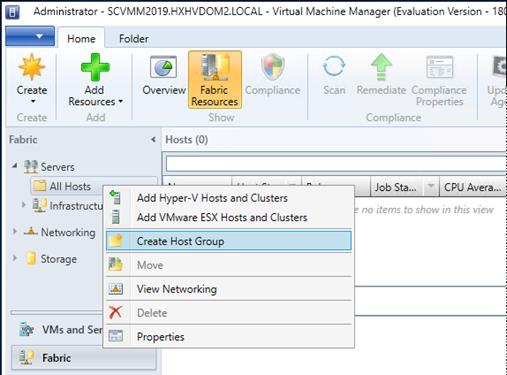This screenshot has width=507, height=375.
Task: Click the Networking node icon
Action: 31,232
